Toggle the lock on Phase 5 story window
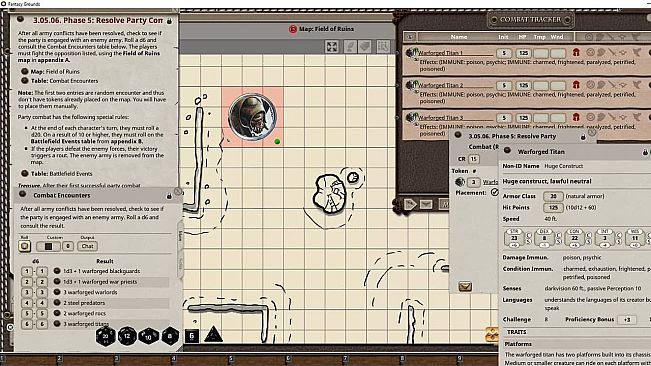 [169, 20]
